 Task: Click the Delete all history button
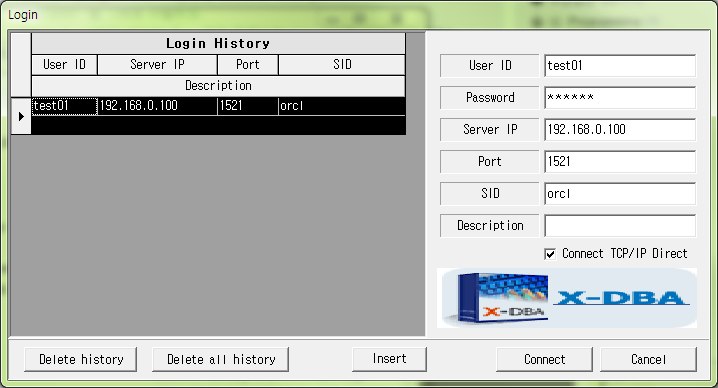click(x=220, y=359)
